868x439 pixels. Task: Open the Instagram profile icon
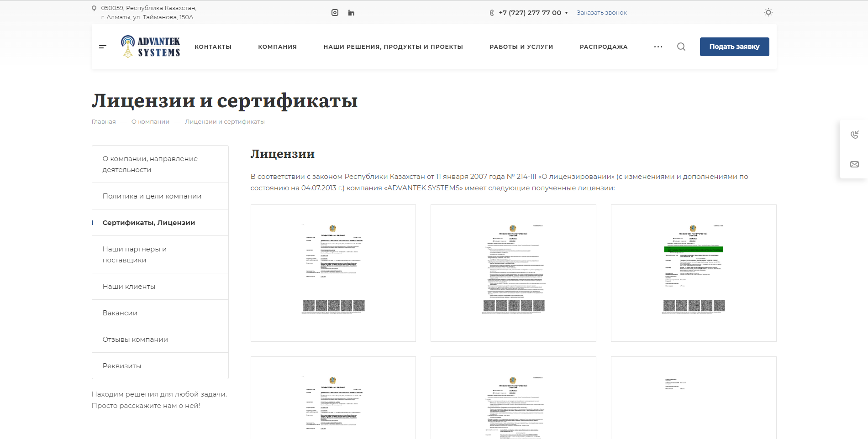pos(335,13)
